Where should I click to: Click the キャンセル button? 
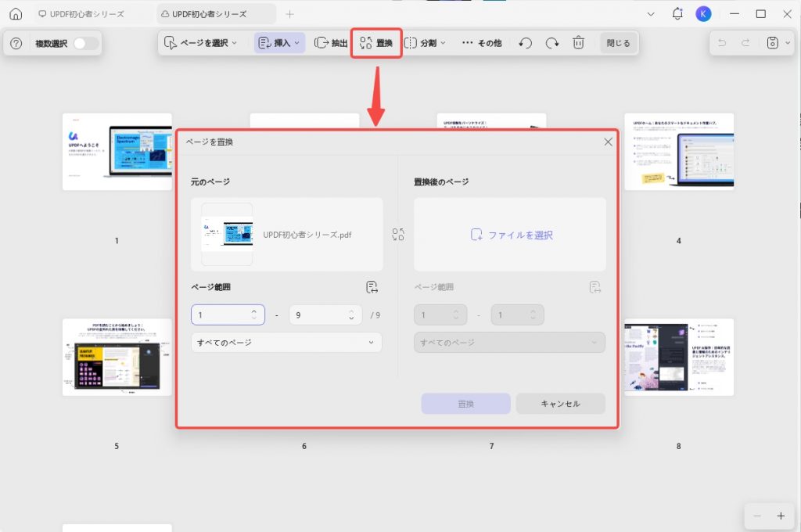[560, 404]
